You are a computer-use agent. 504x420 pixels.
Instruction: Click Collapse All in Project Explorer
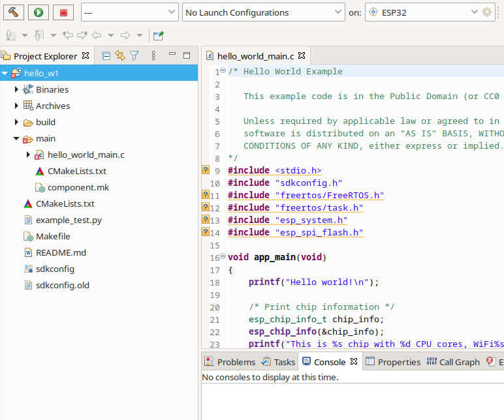[x=106, y=56]
